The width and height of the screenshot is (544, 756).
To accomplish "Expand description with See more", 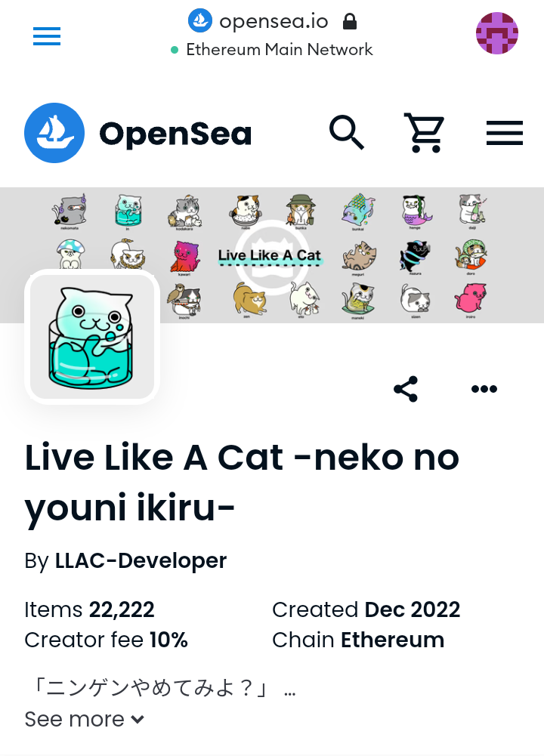I will point(85,719).
